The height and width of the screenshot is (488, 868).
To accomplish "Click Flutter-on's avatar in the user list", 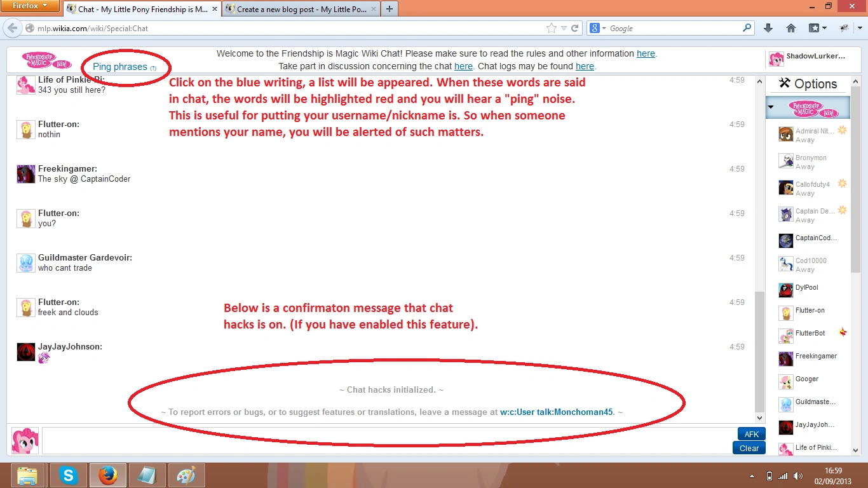I will pos(786,313).
